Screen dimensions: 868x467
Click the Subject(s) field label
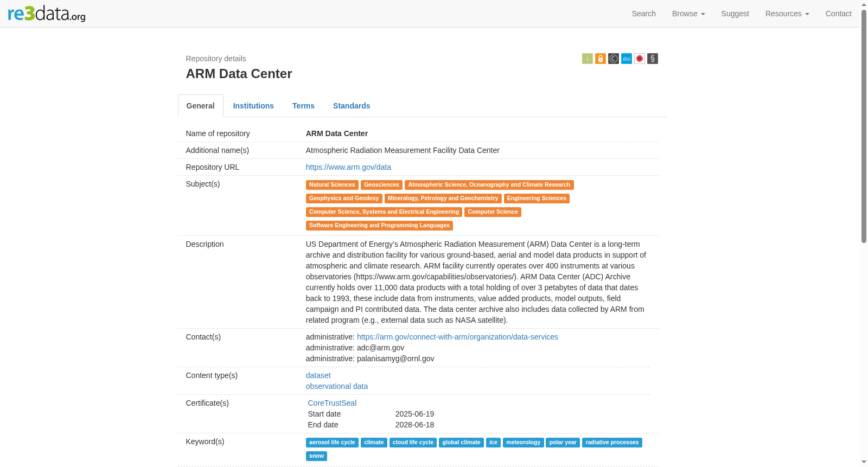pos(203,184)
